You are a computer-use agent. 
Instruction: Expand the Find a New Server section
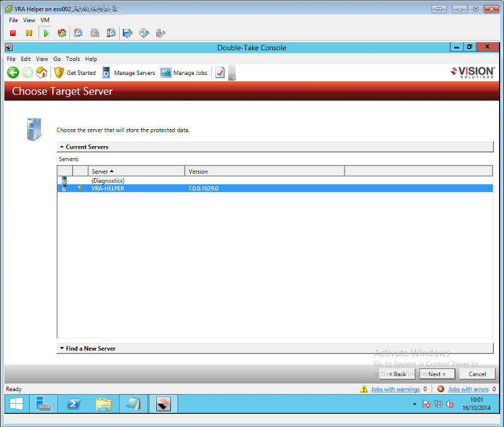275,349
